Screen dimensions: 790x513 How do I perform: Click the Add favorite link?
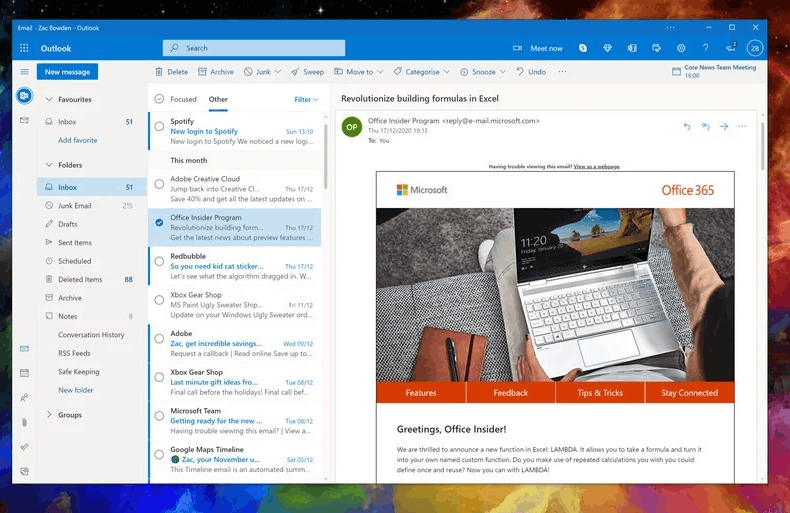(78, 140)
